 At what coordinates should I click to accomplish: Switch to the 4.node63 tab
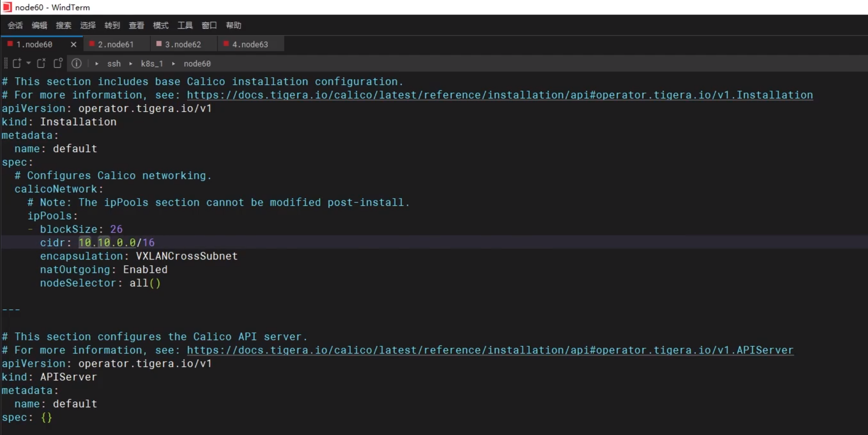[250, 45]
